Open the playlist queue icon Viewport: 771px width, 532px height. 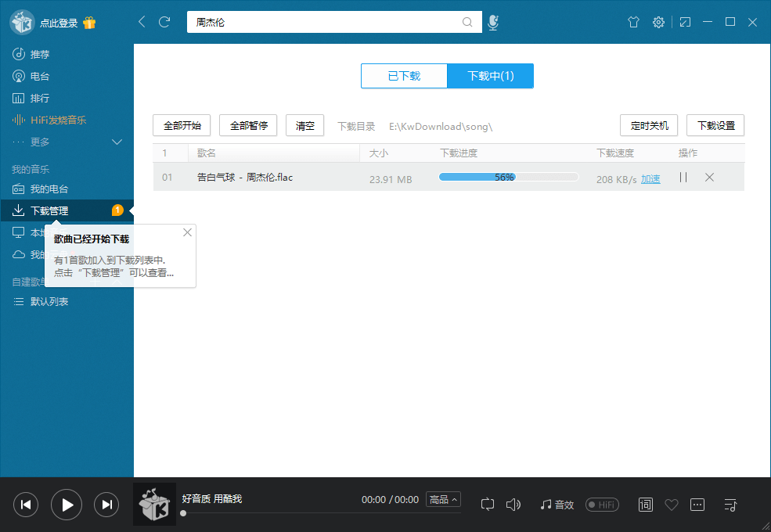730,505
